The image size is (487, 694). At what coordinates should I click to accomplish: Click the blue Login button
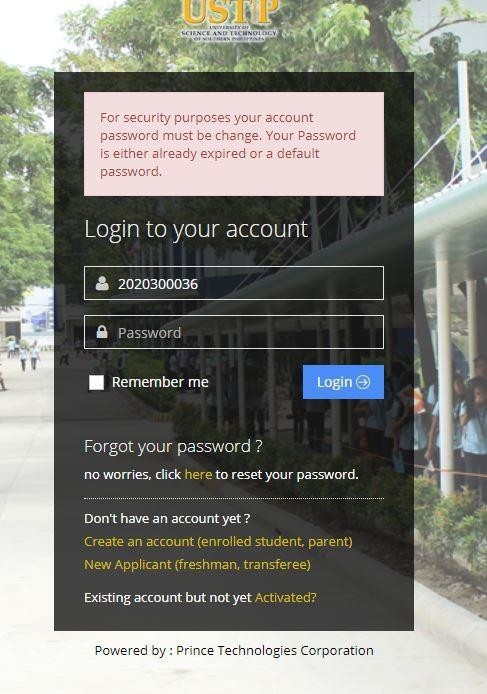[343, 382]
